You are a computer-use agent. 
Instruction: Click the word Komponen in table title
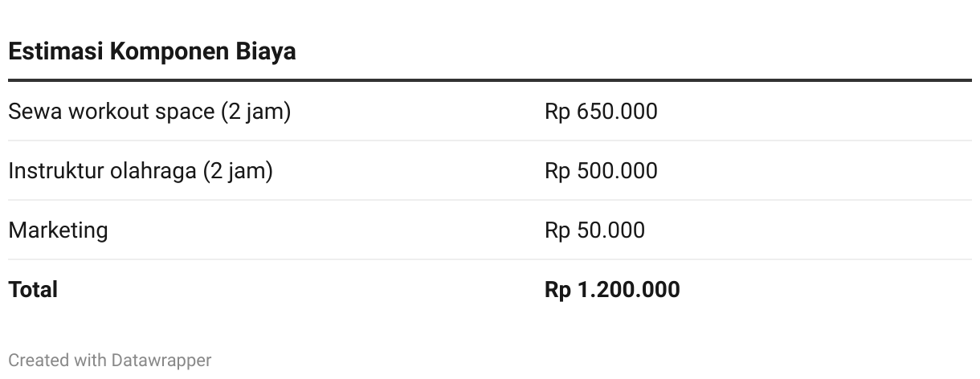point(169,52)
